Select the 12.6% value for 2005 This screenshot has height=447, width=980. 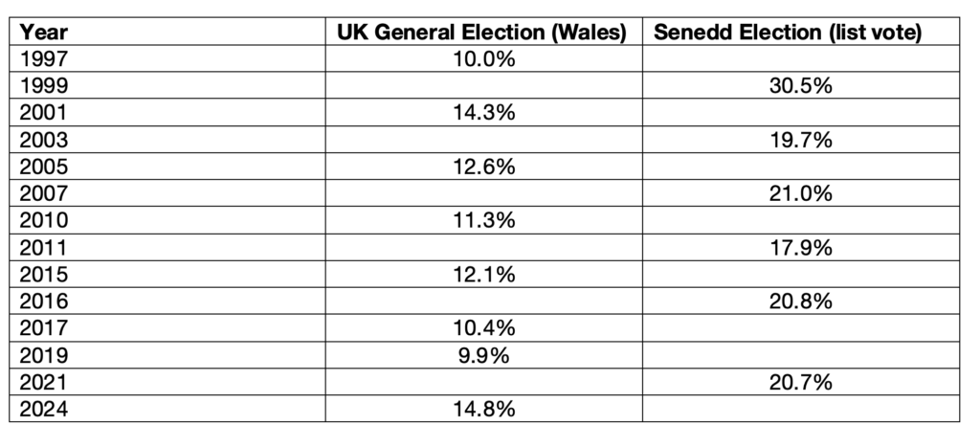(x=483, y=167)
